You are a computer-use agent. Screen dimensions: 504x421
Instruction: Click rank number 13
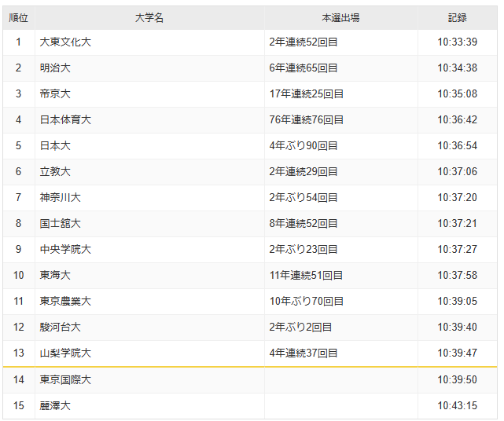(x=19, y=353)
